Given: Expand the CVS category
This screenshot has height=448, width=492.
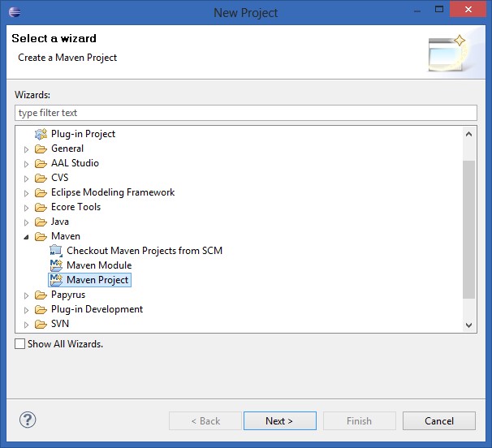Looking at the screenshot, I should coord(26,179).
